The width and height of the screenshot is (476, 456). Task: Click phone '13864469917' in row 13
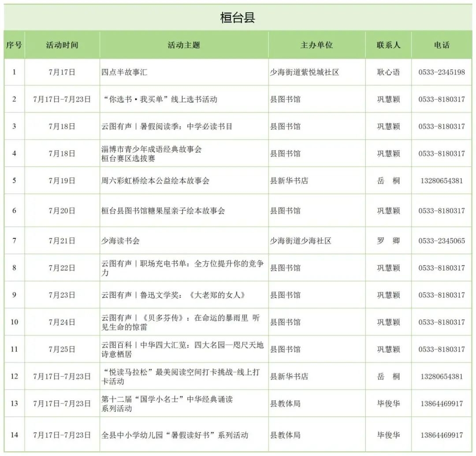[441, 404]
